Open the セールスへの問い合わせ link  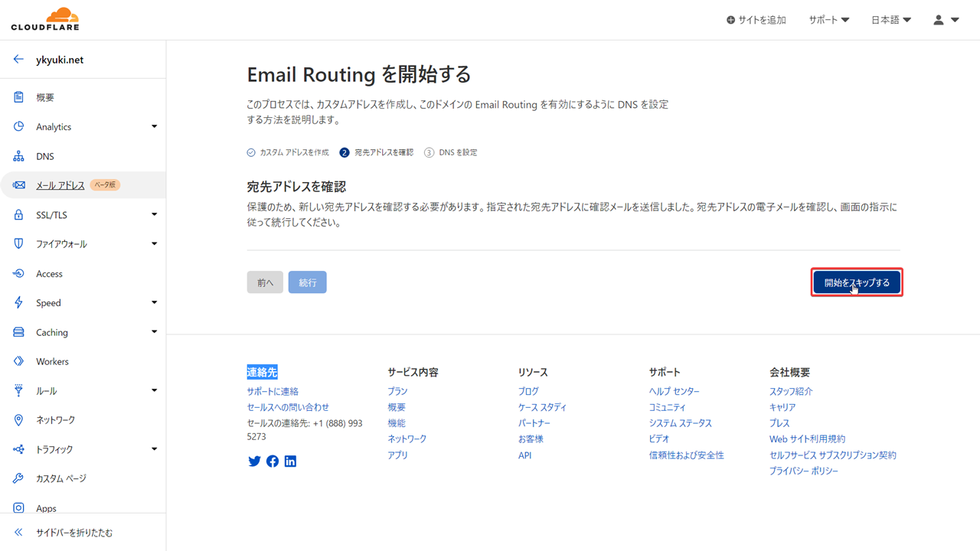288,407
